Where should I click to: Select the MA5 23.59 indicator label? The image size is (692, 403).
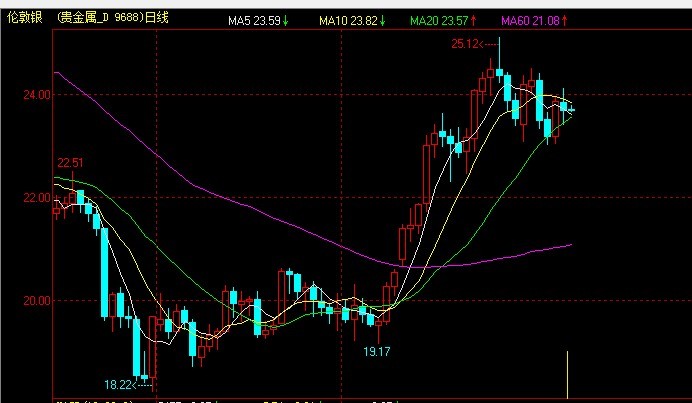click(x=253, y=20)
